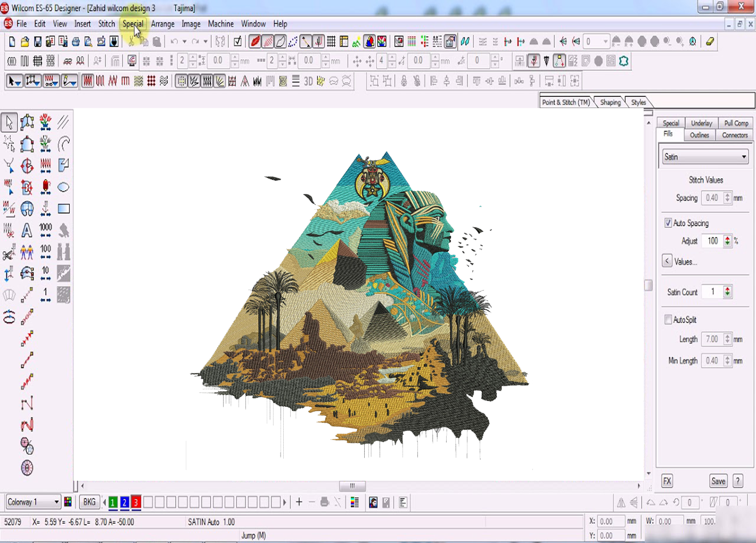The height and width of the screenshot is (543, 756).
Task: Toggle the BKG background button
Action: pos(88,501)
